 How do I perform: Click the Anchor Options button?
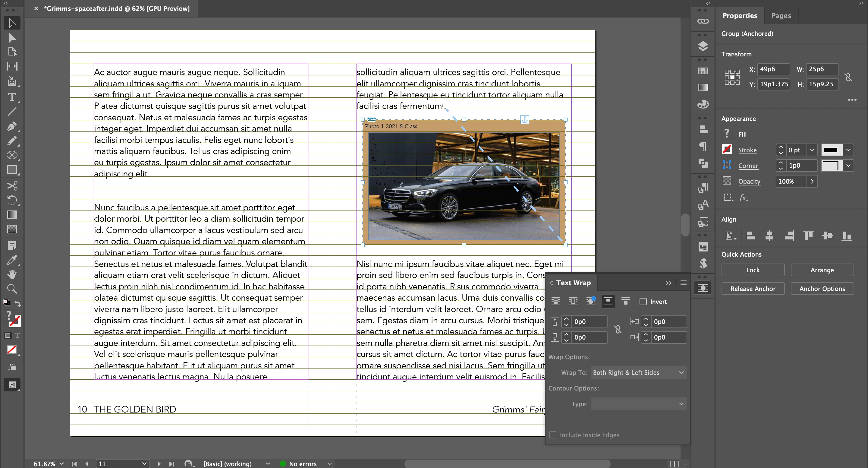822,289
